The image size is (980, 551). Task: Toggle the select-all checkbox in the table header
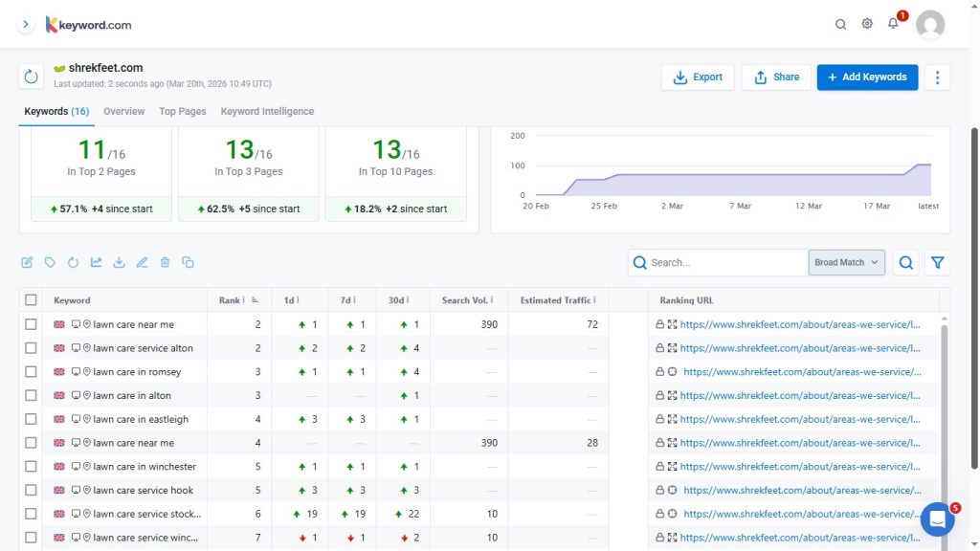pos(31,299)
